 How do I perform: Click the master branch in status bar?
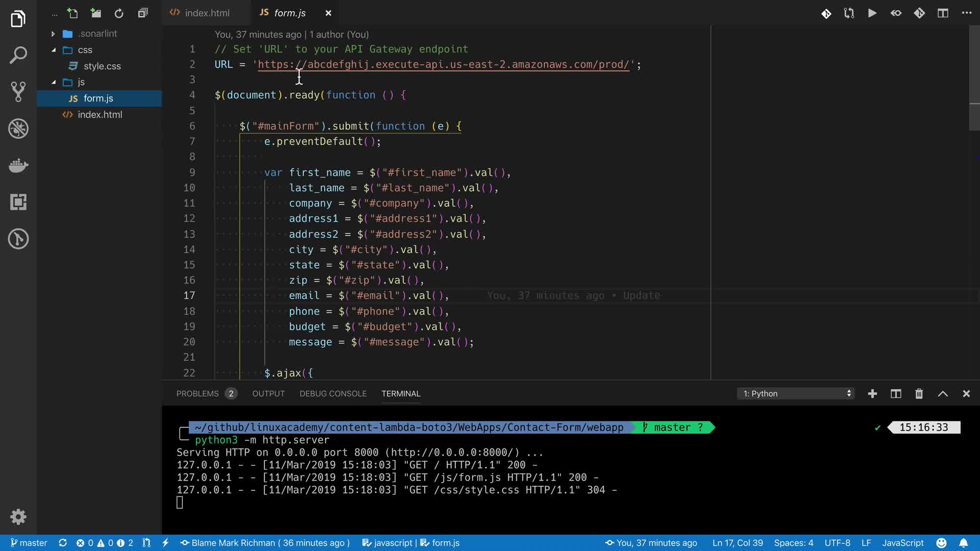[29, 543]
